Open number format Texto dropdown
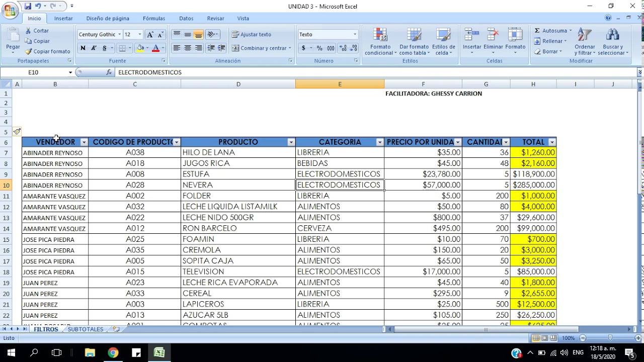644x362 pixels. [x=355, y=34]
